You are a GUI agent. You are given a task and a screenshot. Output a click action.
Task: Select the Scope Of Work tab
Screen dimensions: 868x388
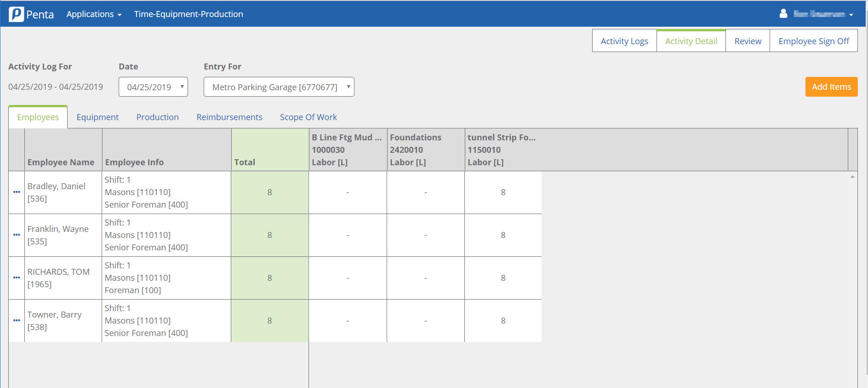pos(308,117)
